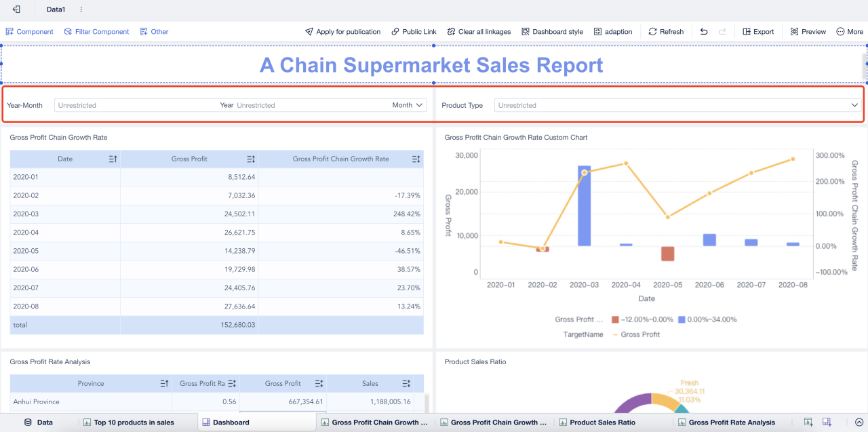
Task: Click the 2020-03 date cell in the table
Action: (65, 214)
